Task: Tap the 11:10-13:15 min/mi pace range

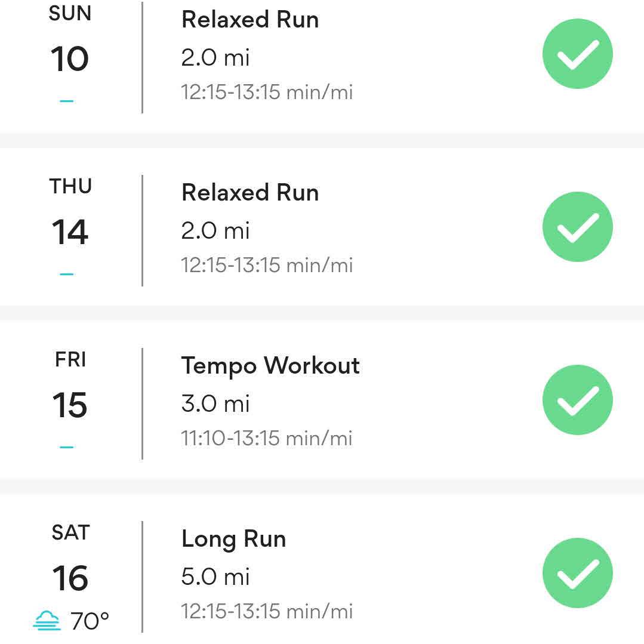Action: point(267,438)
